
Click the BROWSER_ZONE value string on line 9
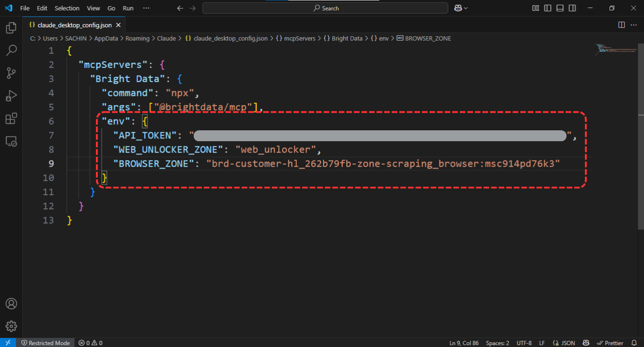point(383,164)
